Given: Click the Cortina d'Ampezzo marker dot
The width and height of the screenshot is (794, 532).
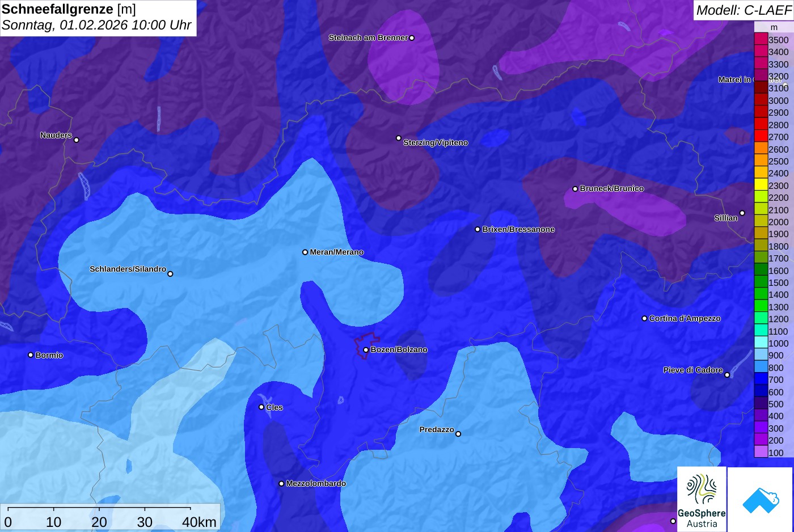Looking at the screenshot, I should (644, 319).
